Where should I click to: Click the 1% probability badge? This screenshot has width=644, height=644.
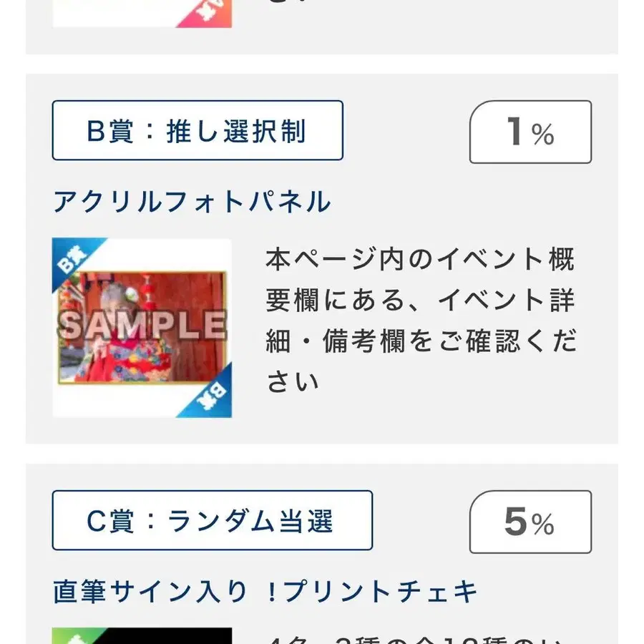coord(530,132)
